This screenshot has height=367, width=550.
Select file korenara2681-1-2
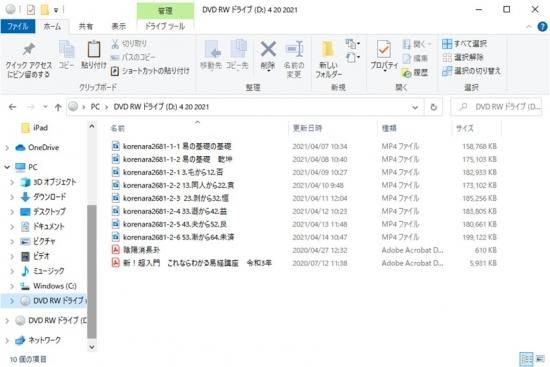[x=172, y=159]
